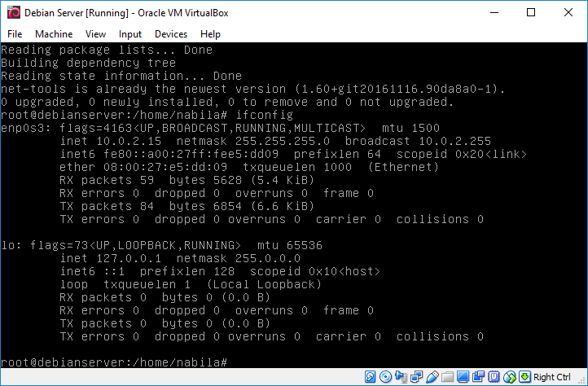
Task: Click the network adapters status icon
Action: click(x=416, y=376)
